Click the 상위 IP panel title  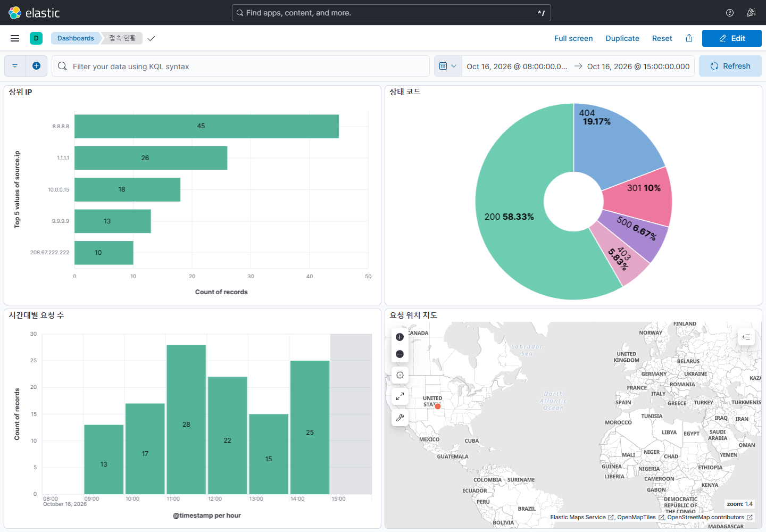(x=20, y=92)
